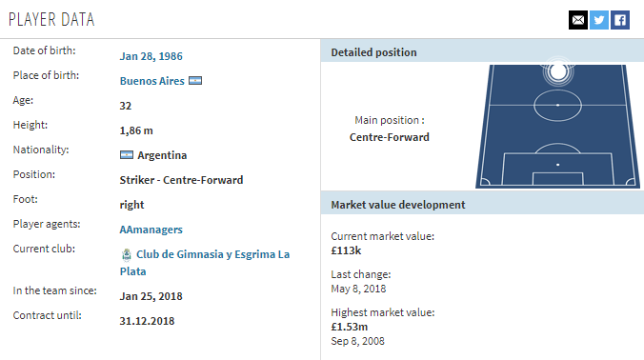Click contract until date 31.12.2018

click(147, 321)
